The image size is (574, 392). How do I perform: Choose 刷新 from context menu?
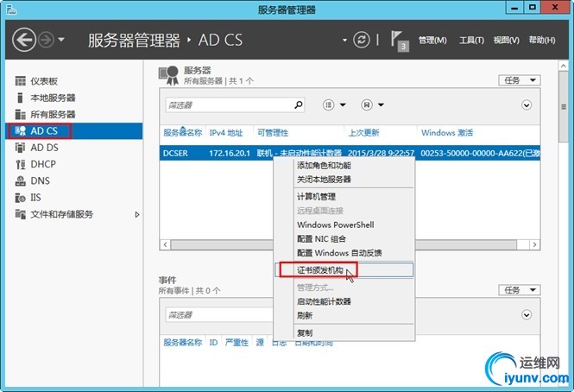(305, 315)
